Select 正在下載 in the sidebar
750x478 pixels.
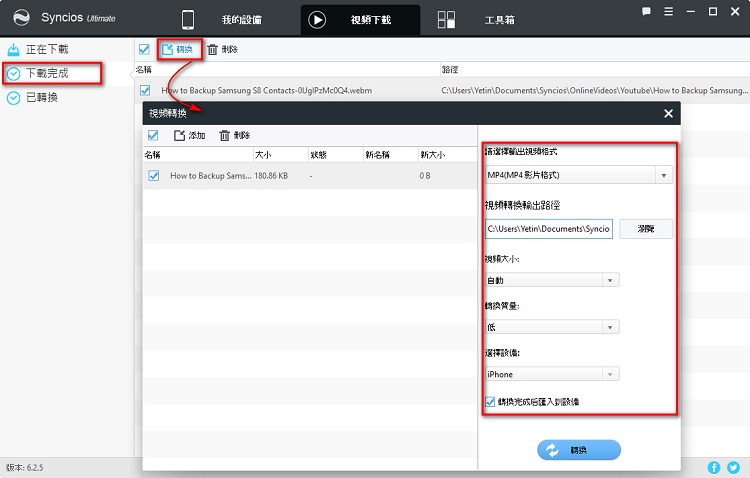(47, 49)
